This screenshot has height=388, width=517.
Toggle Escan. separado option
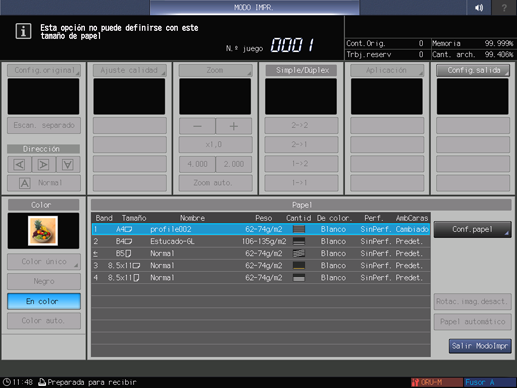click(44, 126)
